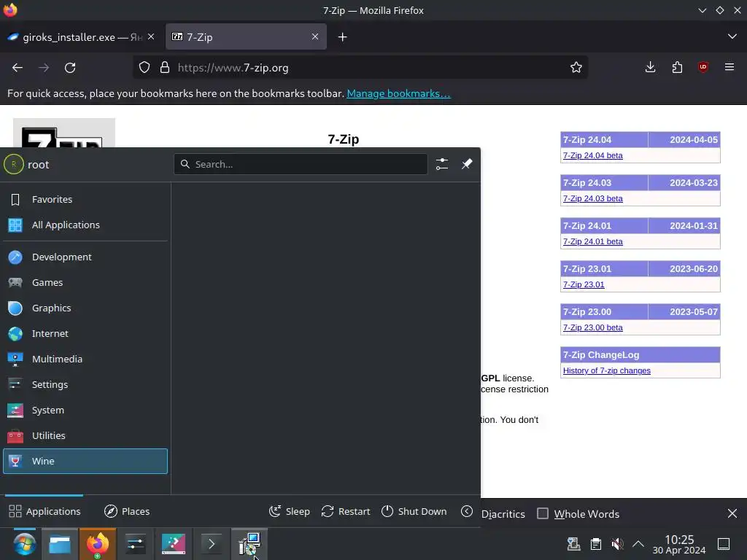Pin the application launcher open
The image size is (747, 560).
click(x=467, y=164)
